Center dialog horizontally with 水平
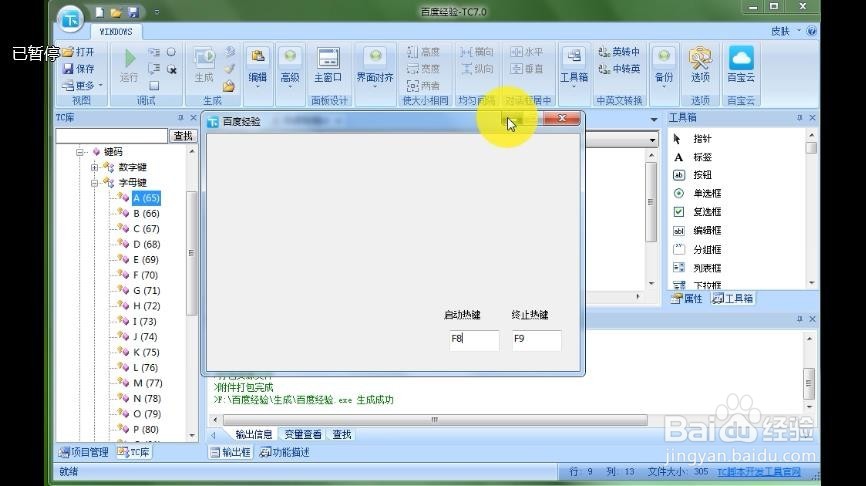Screen dimensions: 866x486 click(527, 52)
